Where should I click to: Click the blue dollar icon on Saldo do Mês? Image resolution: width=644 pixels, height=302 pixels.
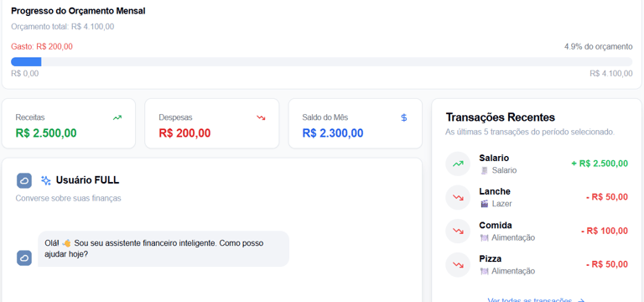point(403,118)
